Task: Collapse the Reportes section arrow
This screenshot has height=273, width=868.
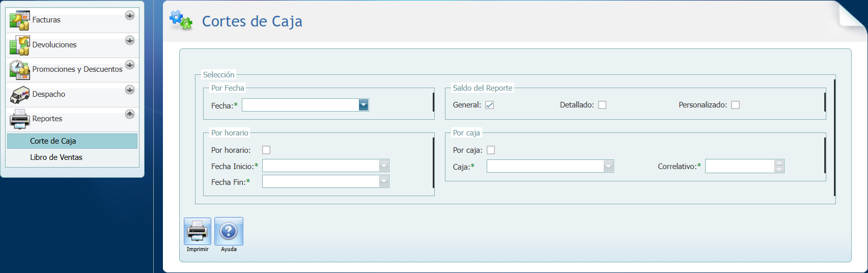Action: click(x=130, y=114)
